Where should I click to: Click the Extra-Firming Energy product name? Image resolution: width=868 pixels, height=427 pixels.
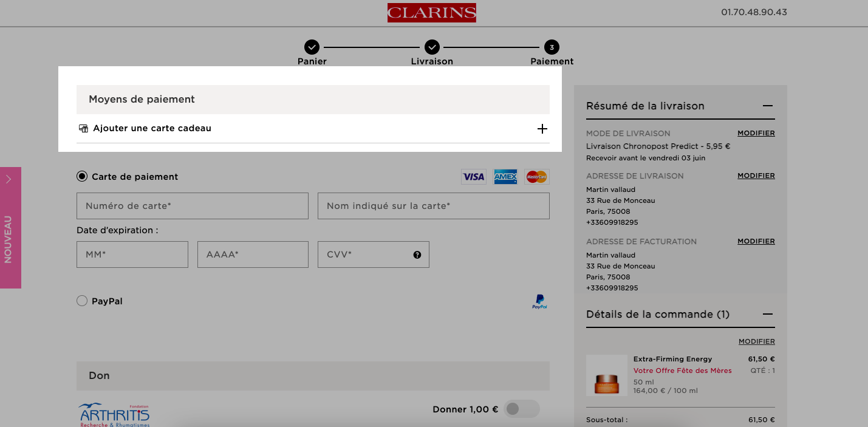pyautogui.click(x=672, y=359)
